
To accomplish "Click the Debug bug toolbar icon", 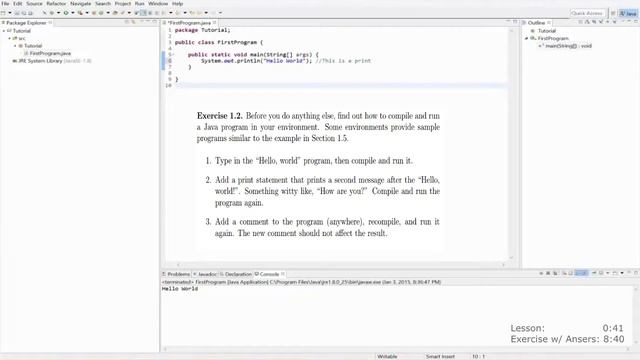I will (x=52, y=13).
